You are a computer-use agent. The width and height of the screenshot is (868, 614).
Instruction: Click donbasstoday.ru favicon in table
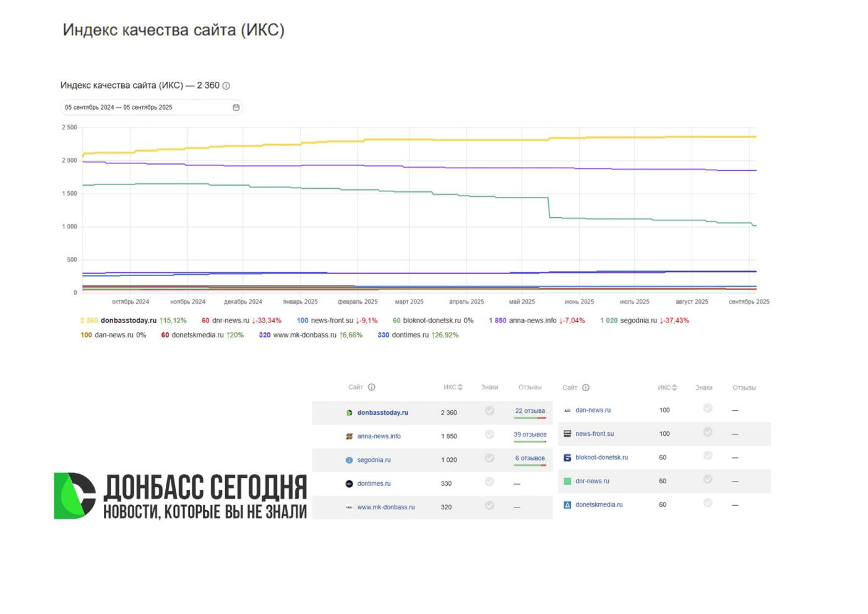click(x=349, y=413)
